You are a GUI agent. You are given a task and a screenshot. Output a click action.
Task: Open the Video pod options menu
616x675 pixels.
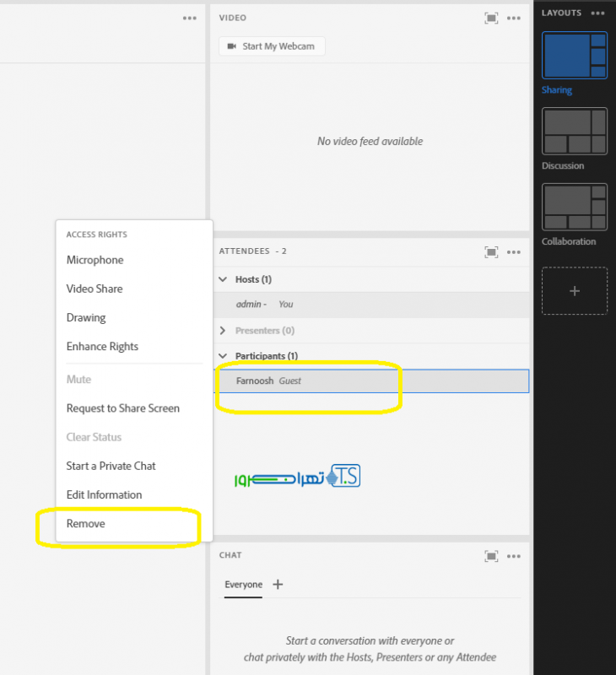pyautogui.click(x=514, y=18)
